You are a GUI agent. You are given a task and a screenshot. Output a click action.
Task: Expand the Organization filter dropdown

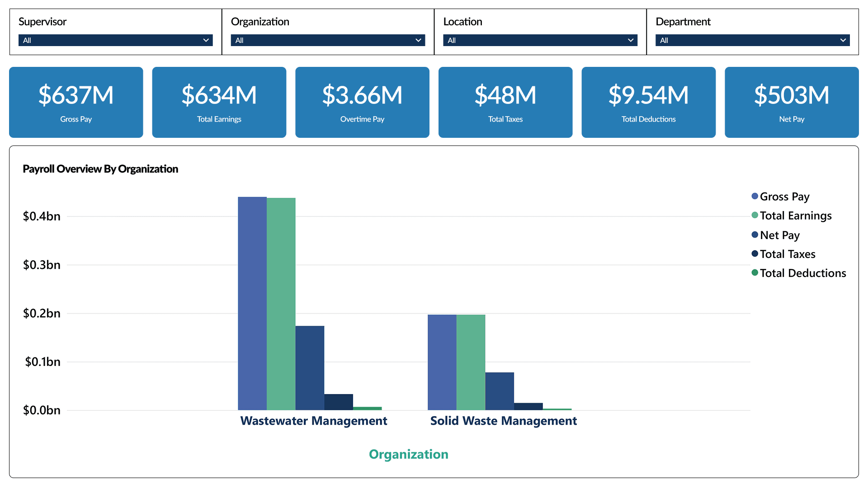[x=328, y=40]
